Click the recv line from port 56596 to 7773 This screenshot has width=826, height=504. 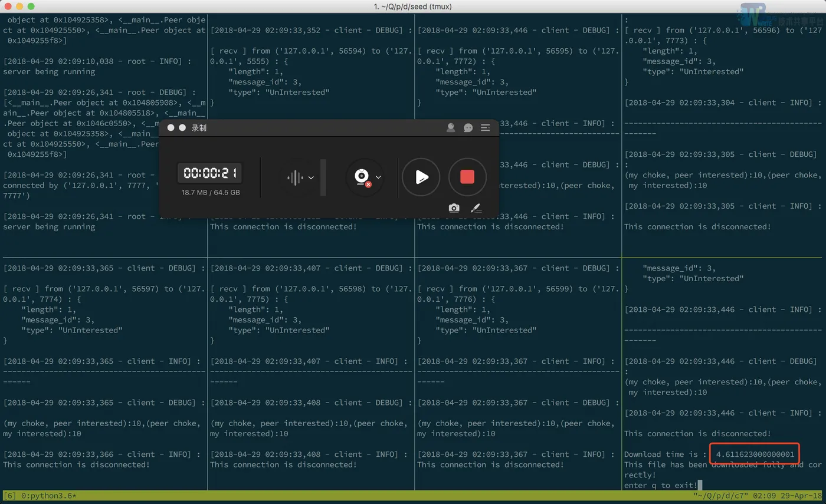(723, 30)
